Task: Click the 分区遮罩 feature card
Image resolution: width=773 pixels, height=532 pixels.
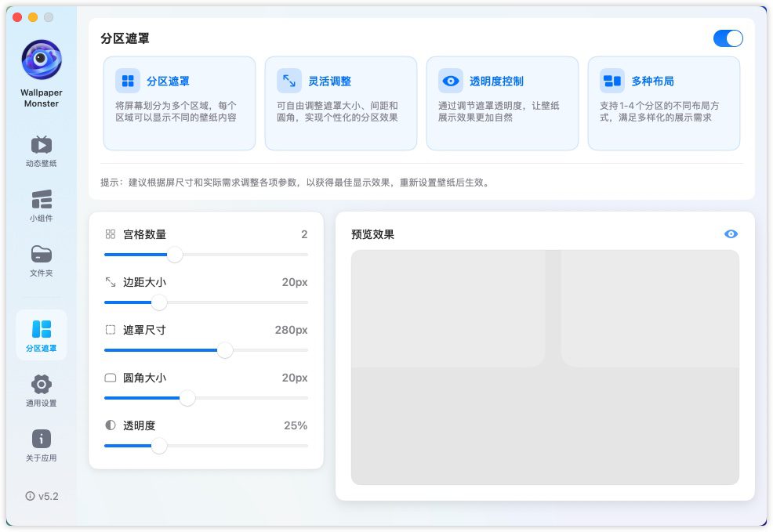Action: point(180,103)
